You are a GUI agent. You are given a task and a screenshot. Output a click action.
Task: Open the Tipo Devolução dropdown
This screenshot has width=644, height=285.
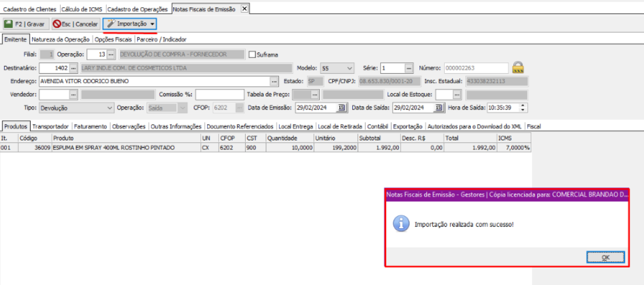pos(110,108)
